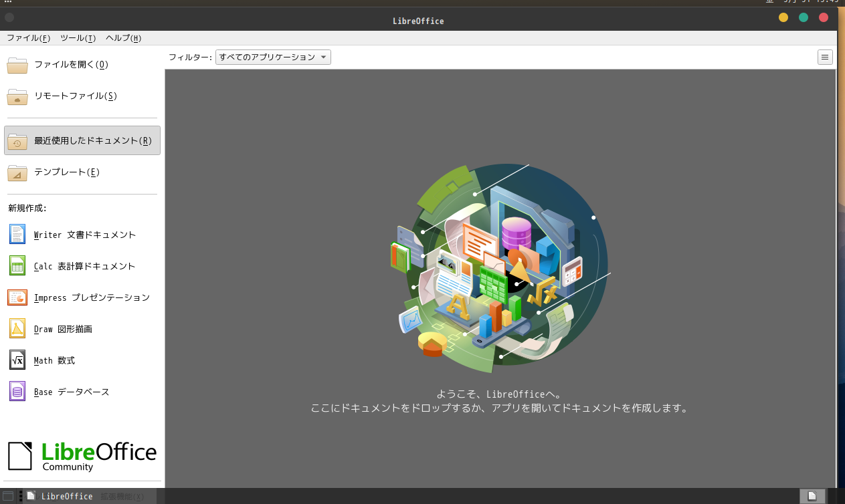Expand the フィルター application dropdown
Viewport: 845px width, 504px height.
pyautogui.click(x=273, y=57)
